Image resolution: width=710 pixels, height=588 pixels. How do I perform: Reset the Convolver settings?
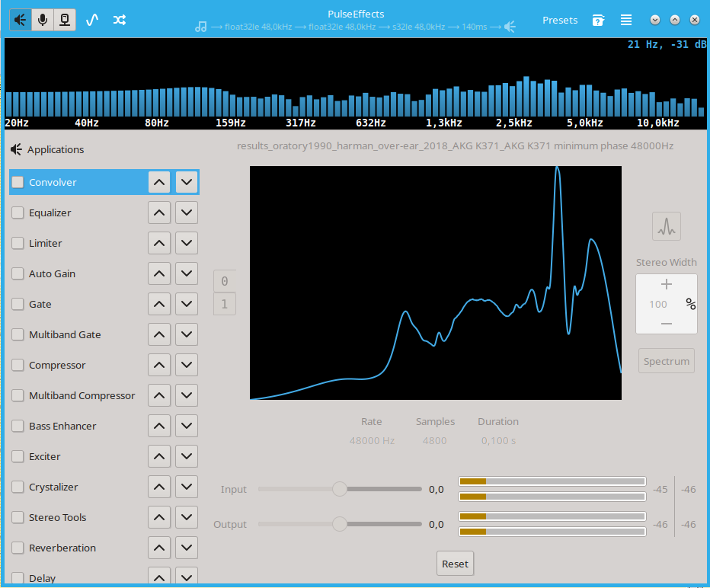pos(455,564)
